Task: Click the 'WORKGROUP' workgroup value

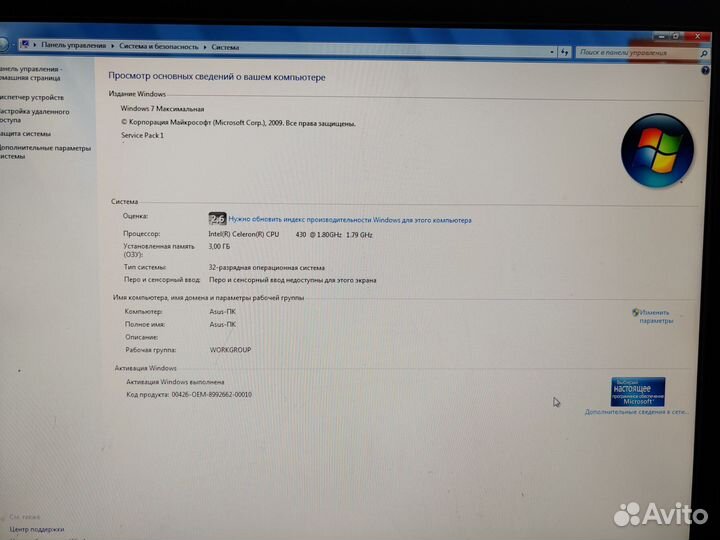Action: click(x=231, y=350)
